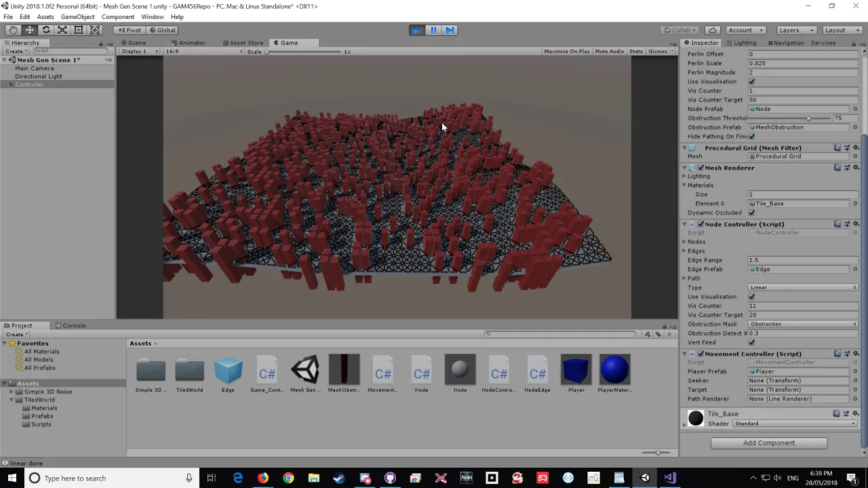Toggle Use Visualisation under Node Controller
This screenshot has height=488, width=868.
click(x=751, y=297)
